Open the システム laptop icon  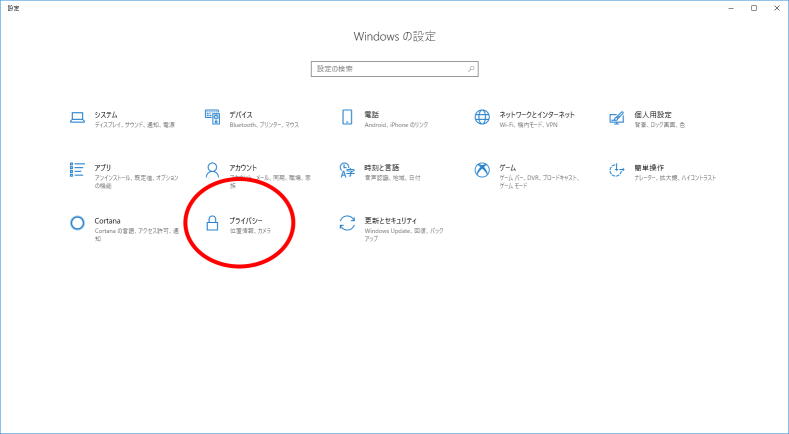point(77,118)
